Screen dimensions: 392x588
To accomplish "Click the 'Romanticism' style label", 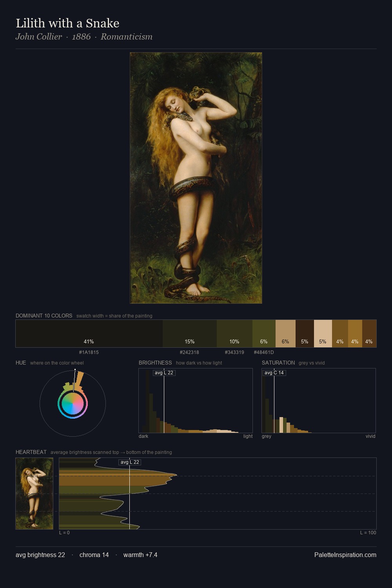I will (127, 36).
